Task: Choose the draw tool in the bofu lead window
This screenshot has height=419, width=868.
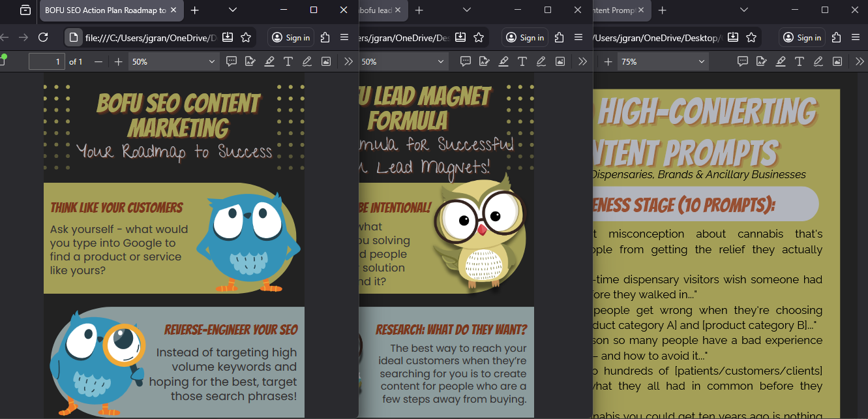Action: coord(541,61)
